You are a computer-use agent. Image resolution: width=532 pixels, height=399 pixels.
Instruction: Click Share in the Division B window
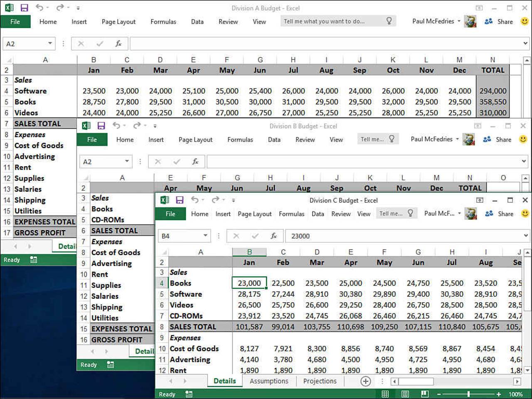498,139
